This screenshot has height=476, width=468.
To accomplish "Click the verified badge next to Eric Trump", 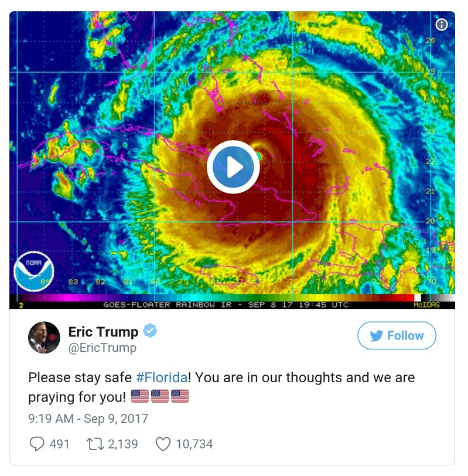I will click(149, 330).
